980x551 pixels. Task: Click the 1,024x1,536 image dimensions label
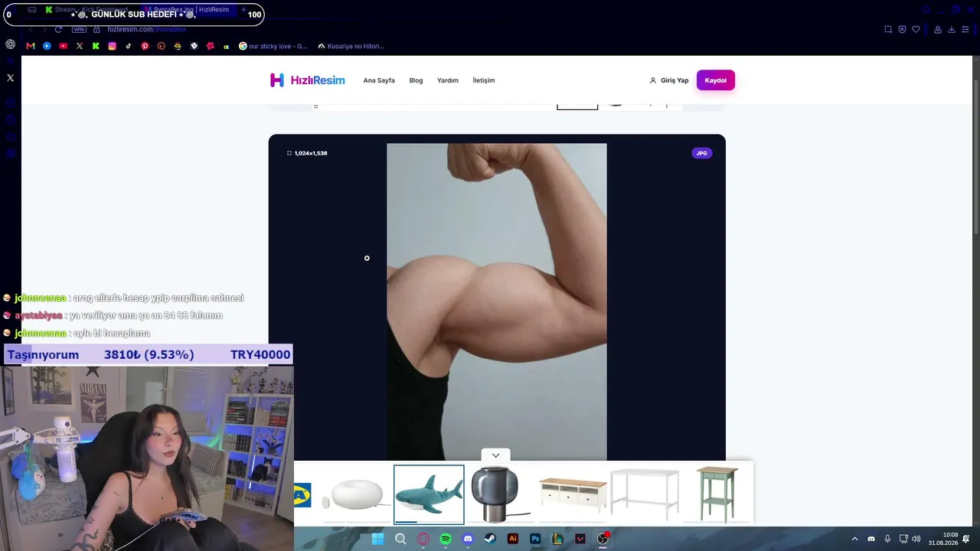point(307,153)
